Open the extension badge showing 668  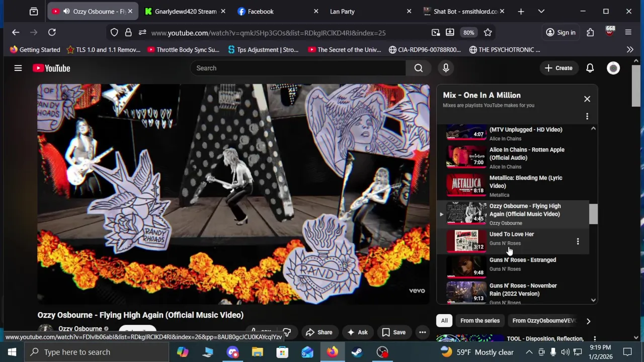point(610,32)
